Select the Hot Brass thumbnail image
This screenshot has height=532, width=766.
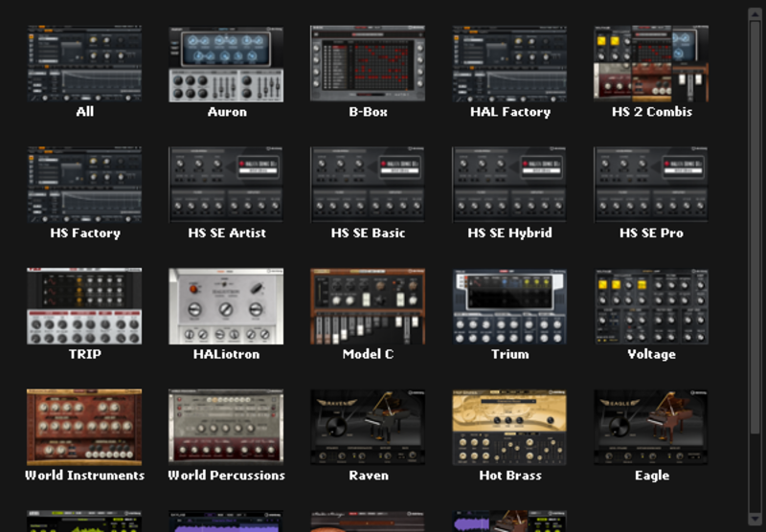click(509, 427)
